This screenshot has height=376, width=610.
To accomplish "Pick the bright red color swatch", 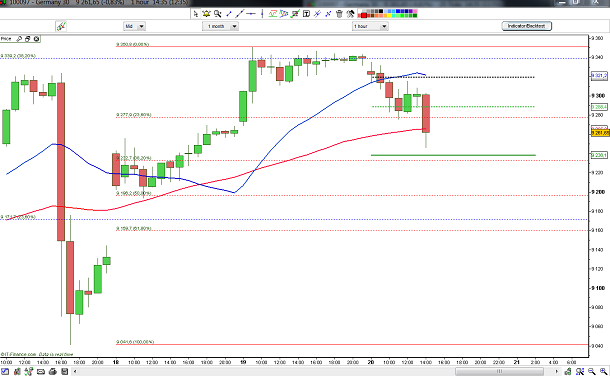I will [364, 16].
